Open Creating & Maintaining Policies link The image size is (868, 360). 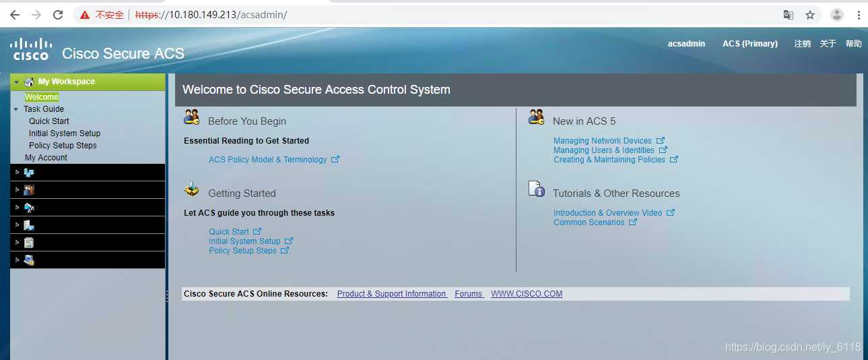click(x=609, y=160)
